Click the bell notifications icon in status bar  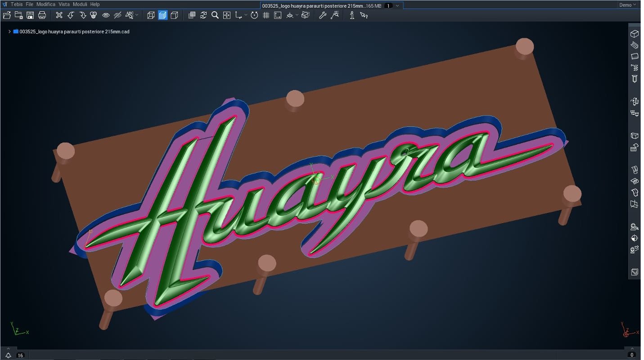(9, 355)
